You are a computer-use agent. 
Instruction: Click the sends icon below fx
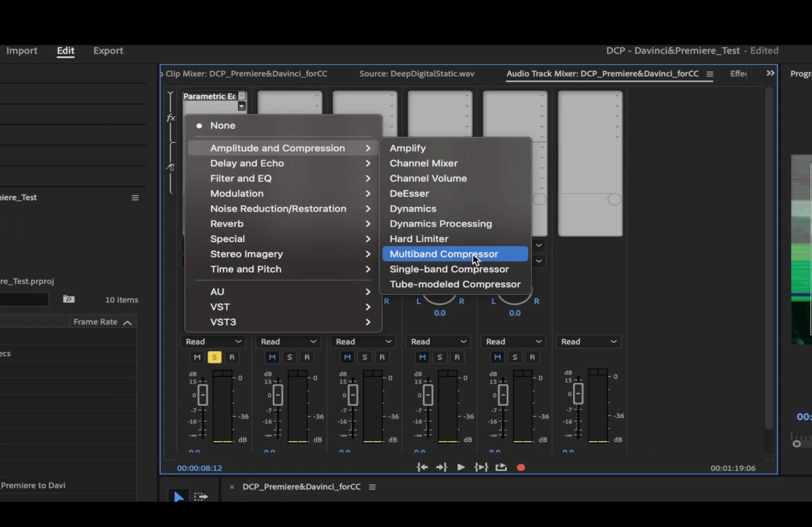(x=171, y=167)
